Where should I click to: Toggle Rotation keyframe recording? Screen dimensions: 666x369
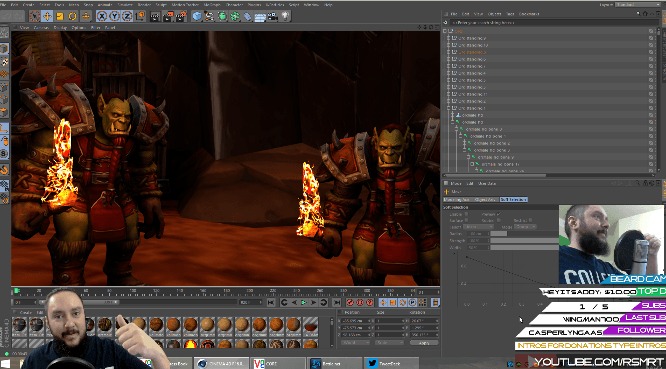coord(403,302)
